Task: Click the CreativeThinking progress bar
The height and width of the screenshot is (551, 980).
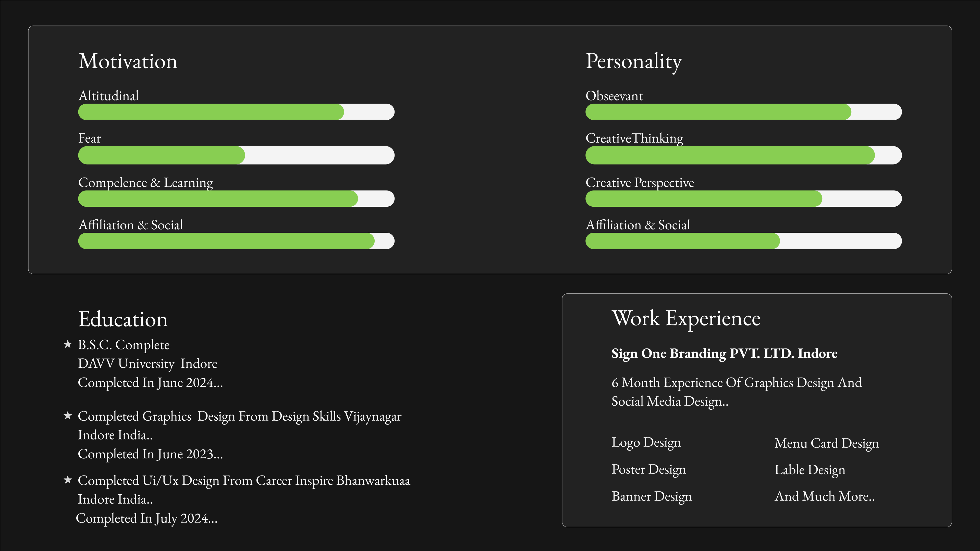Action: tap(743, 155)
